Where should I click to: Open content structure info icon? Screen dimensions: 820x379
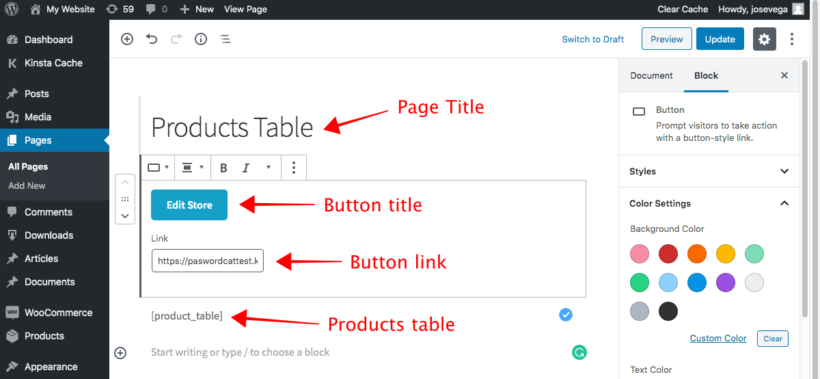(x=201, y=39)
